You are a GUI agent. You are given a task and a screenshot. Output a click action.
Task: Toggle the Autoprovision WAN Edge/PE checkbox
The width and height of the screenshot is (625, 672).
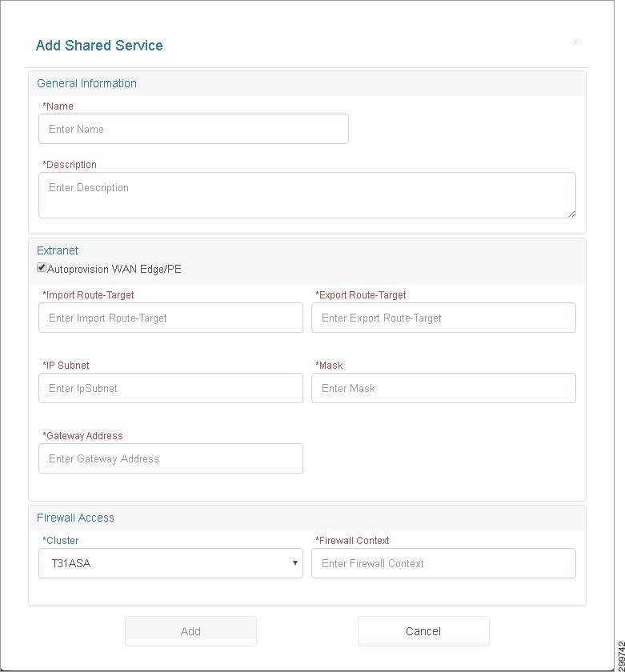[42, 268]
